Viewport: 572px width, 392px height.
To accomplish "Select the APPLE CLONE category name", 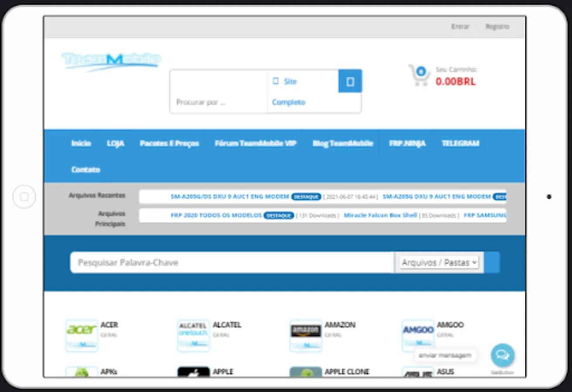I will pyautogui.click(x=347, y=372).
